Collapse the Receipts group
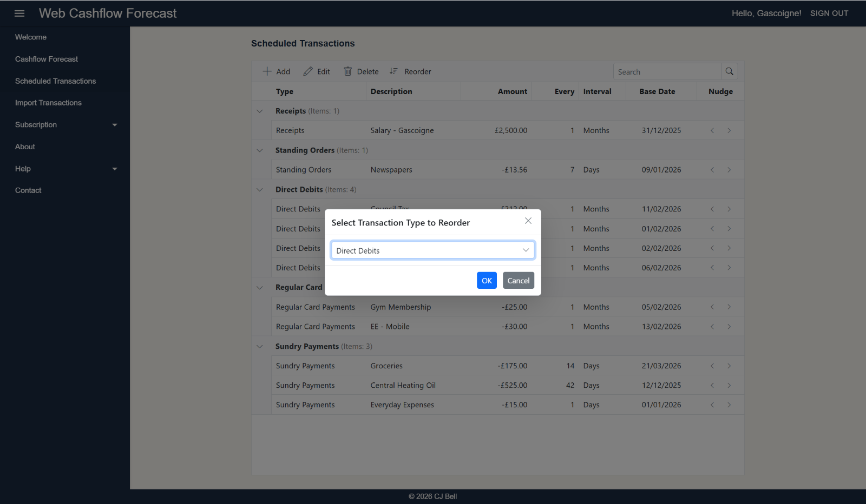 [260, 111]
